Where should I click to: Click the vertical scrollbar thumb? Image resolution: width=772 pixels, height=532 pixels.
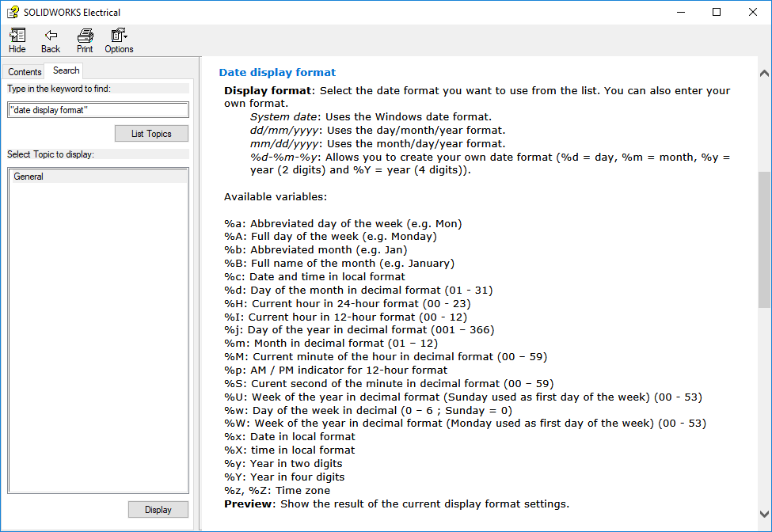pos(764,237)
